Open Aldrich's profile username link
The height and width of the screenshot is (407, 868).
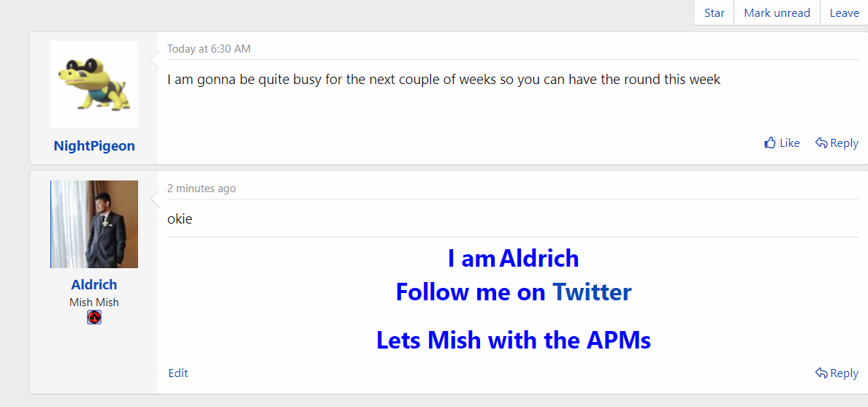[94, 285]
